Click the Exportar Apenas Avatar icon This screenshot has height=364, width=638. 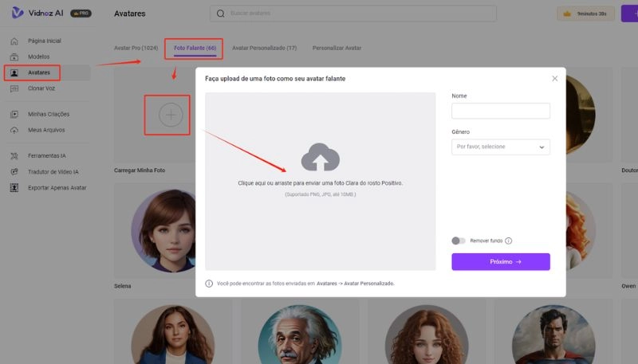pos(14,188)
